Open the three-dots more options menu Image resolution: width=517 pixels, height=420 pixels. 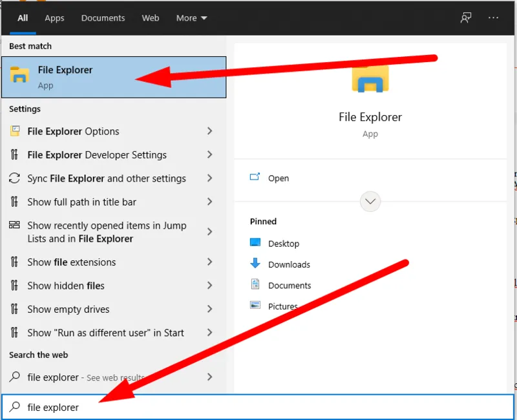(x=493, y=18)
